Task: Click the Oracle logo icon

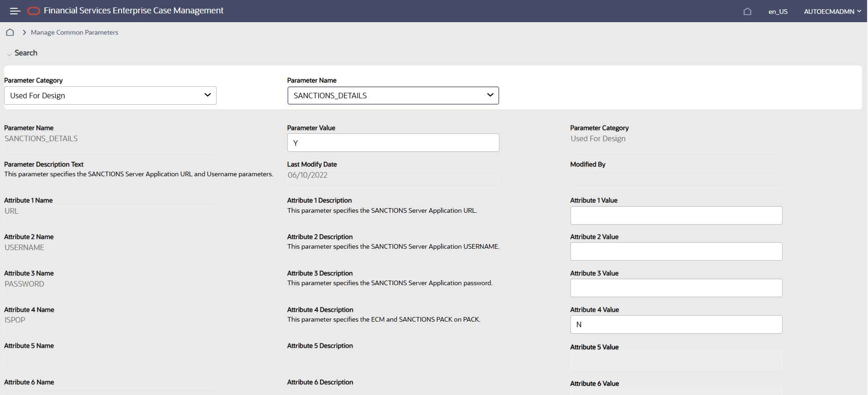Action: 34,11
